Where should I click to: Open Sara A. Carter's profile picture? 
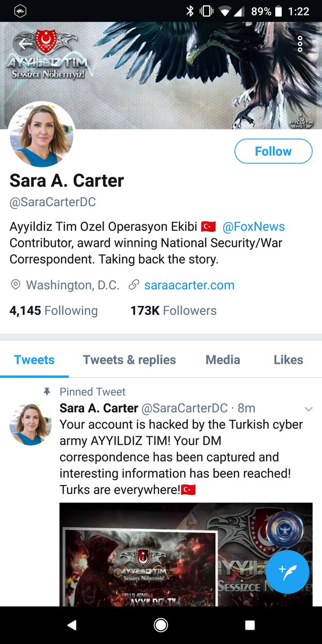tap(41, 134)
